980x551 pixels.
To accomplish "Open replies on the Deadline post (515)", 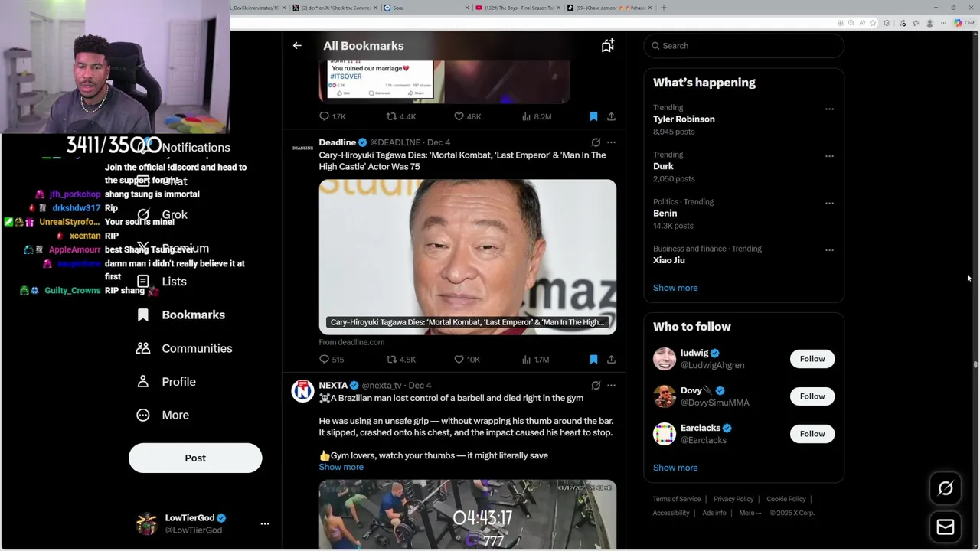I will tap(332, 359).
